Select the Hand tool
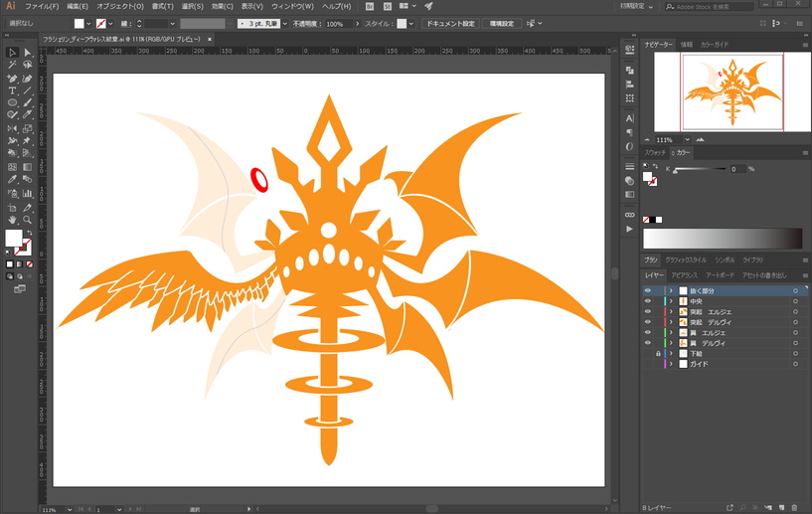 pyautogui.click(x=13, y=220)
